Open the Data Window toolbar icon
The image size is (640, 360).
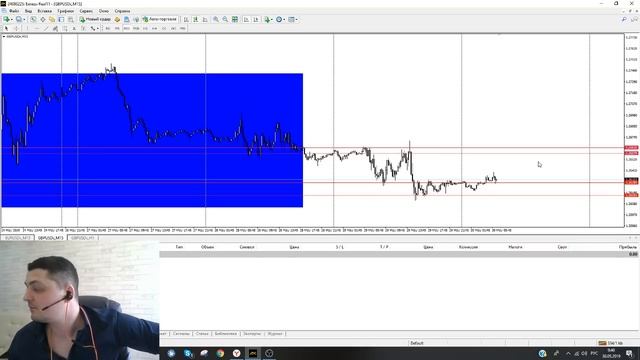[x=42, y=19]
